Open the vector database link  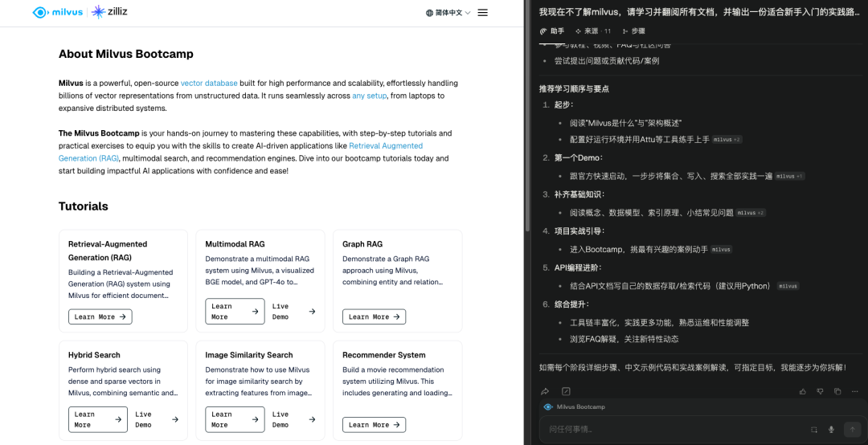[x=209, y=83]
